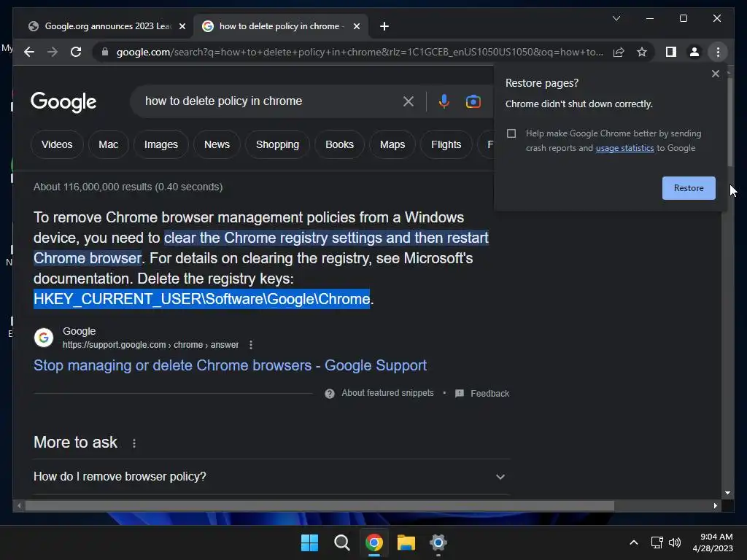Open volume control tray icon
Screen dimensions: 747x560
click(675, 542)
